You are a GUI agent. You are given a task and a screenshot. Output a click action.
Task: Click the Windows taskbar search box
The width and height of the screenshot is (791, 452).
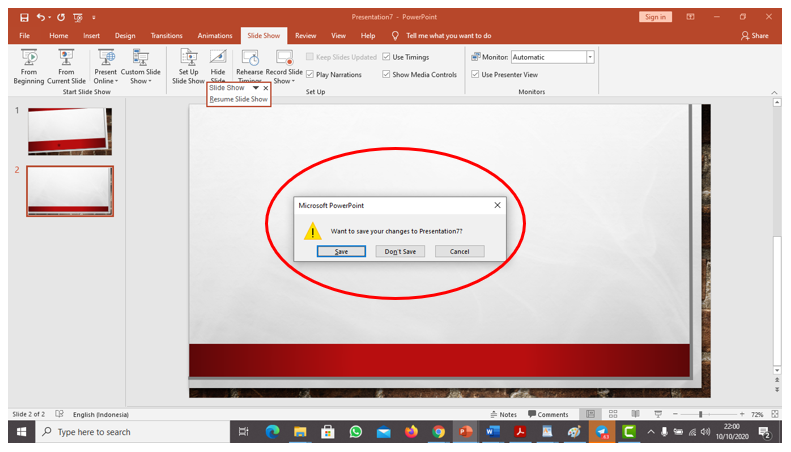click(132, 432)
